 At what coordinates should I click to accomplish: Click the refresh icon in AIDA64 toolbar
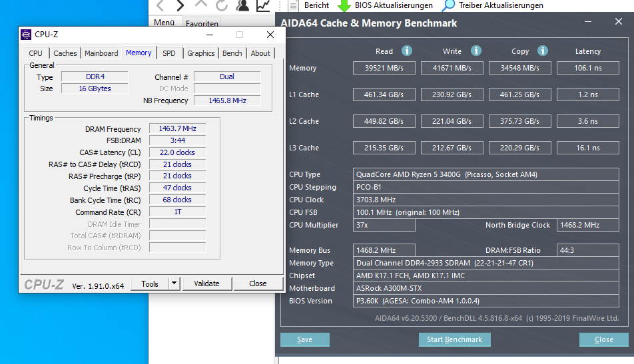(x=222, y=5)
